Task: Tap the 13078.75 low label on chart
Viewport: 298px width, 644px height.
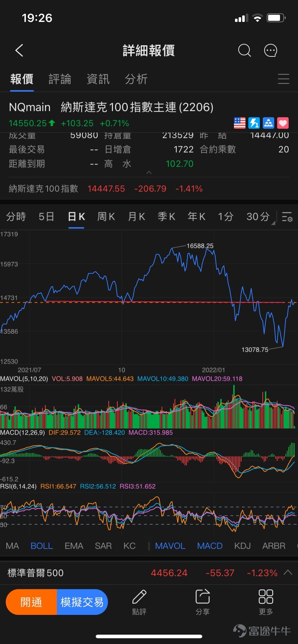Action: tap(255, 350)
